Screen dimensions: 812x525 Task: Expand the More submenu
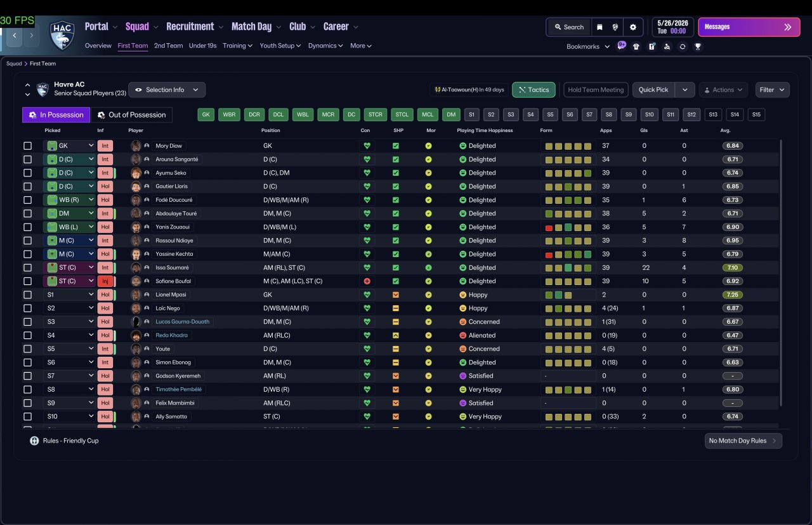point(360,46)
